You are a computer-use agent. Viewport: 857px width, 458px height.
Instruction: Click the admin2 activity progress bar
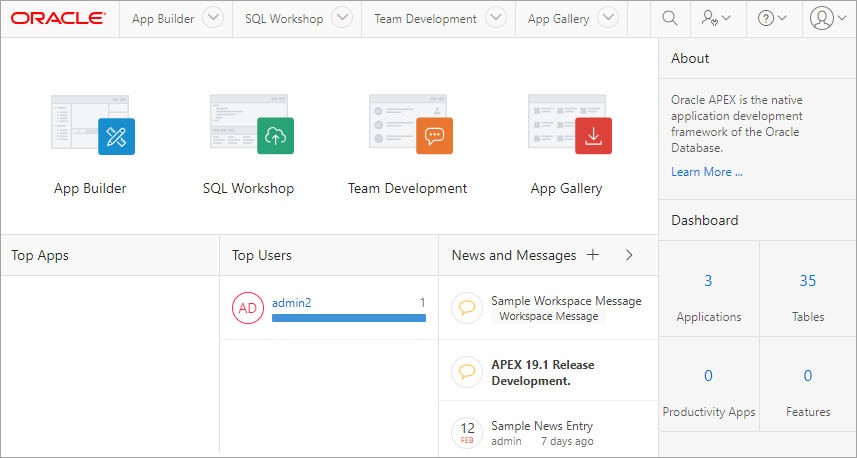(x=349, y=318)
